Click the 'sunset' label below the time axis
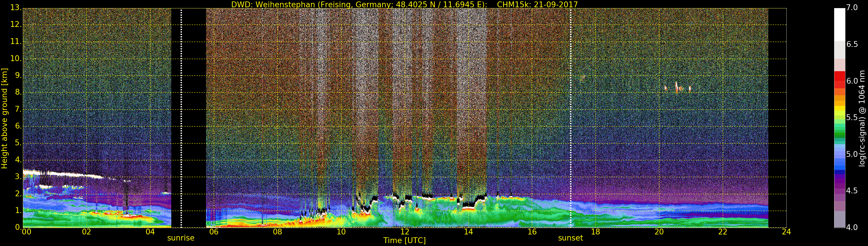 571,238
